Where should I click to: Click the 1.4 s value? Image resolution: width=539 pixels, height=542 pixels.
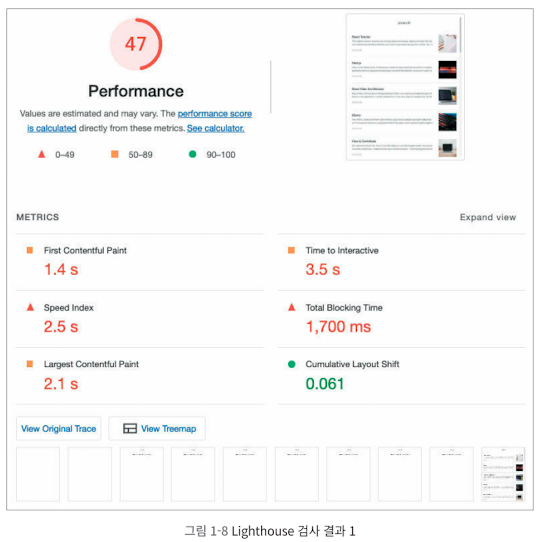point(61,269)
